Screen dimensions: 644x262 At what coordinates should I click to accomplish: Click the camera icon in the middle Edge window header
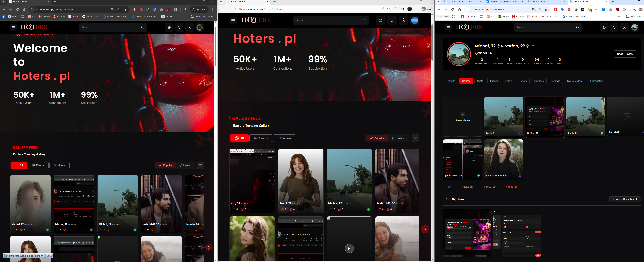[380, 20]
